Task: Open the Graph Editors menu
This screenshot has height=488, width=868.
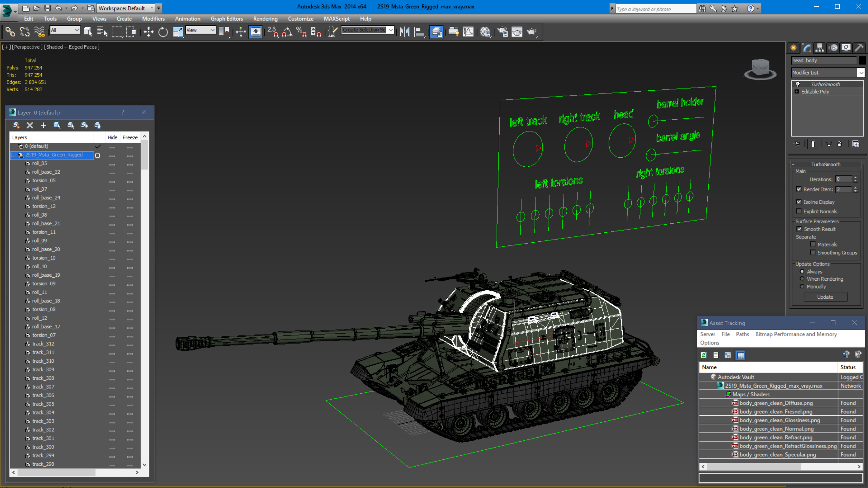Action: (226, 19)
